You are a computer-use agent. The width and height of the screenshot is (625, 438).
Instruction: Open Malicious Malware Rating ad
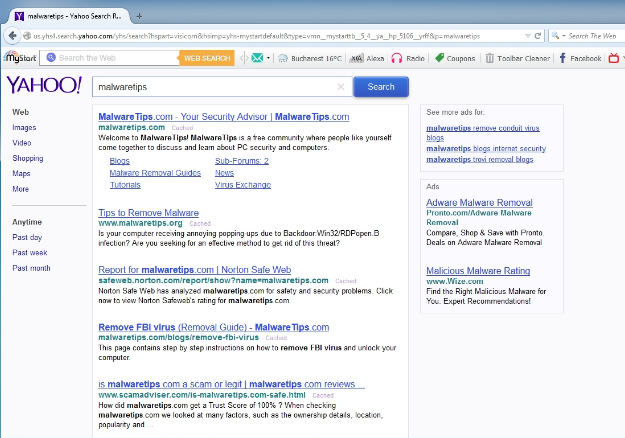pos(478,271)
